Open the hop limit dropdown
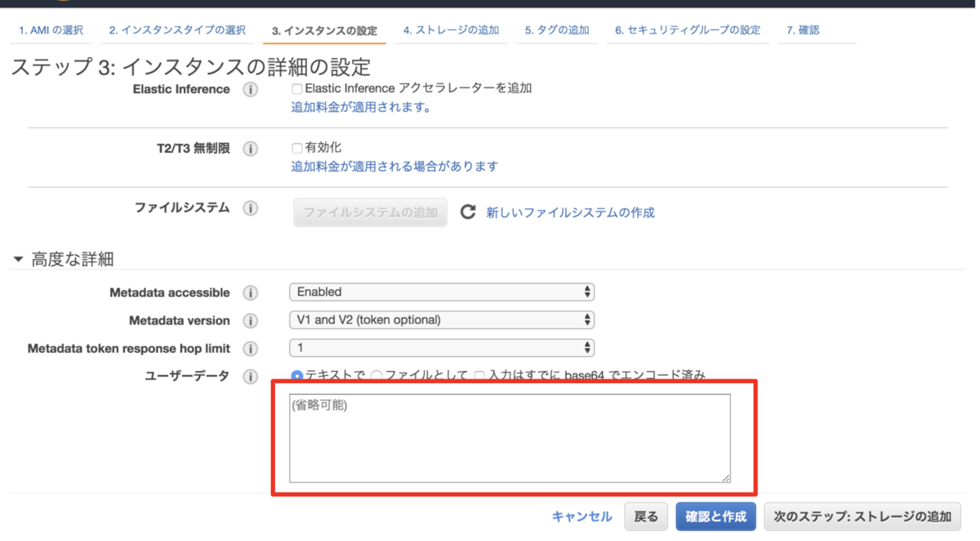The width and height of the screenshot is (980, 541). pyautogui.click(x=442, y=347)
